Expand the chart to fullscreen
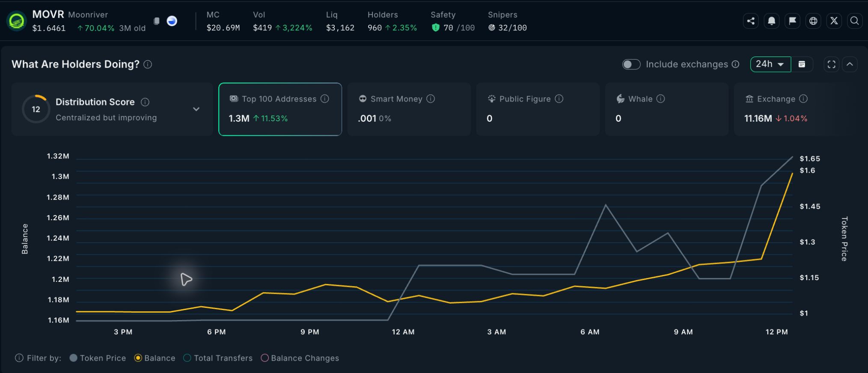The image size is (868, 373). (x=831, y=64)
